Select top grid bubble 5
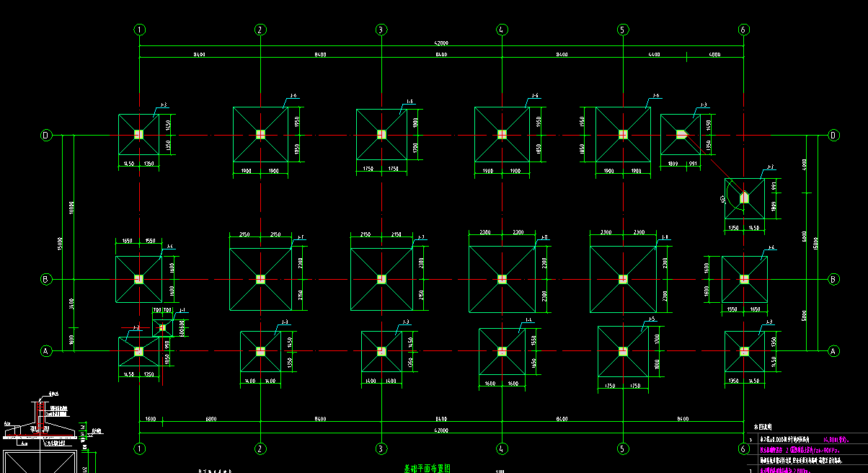This screenshot has height=473, width=868. click(x=622, y=30)
